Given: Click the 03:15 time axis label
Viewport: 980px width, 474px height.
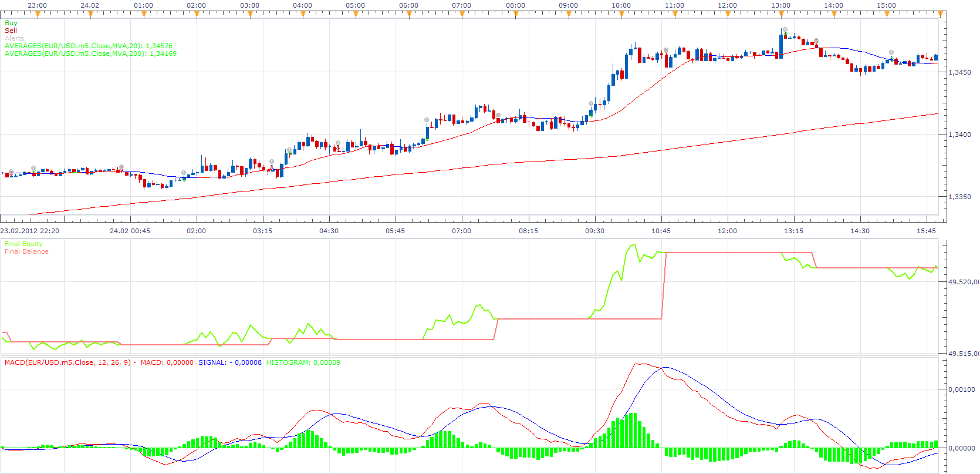Looking at the screenshot, I should [x=262, y=231].
